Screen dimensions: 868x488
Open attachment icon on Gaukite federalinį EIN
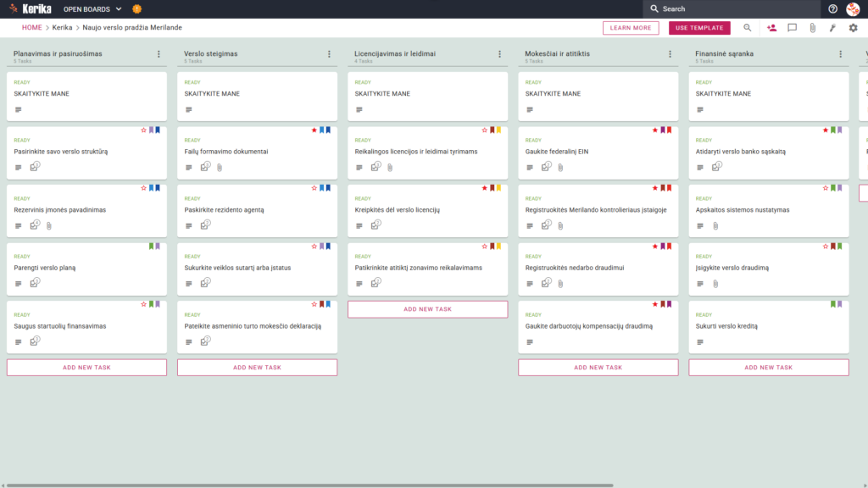pos(560,167)
